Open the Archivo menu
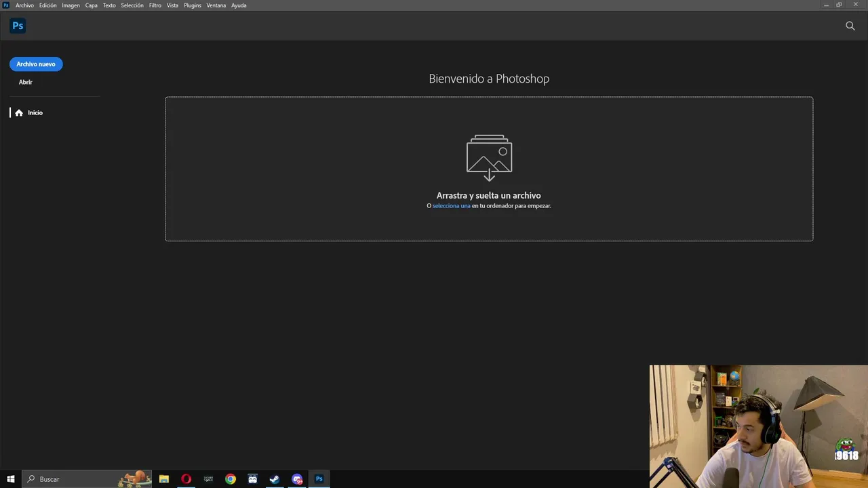The height and width of the screenshot is (488, 868). coord(24,5)
